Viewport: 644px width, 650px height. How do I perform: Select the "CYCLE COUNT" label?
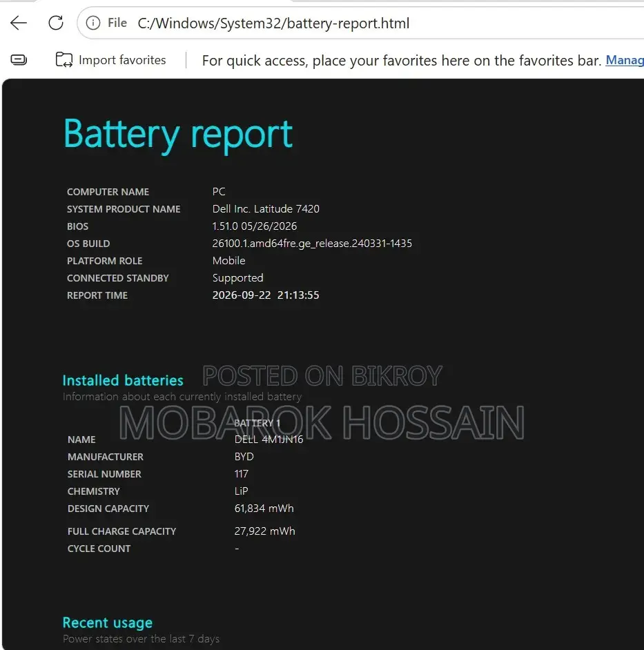(99, 549)
